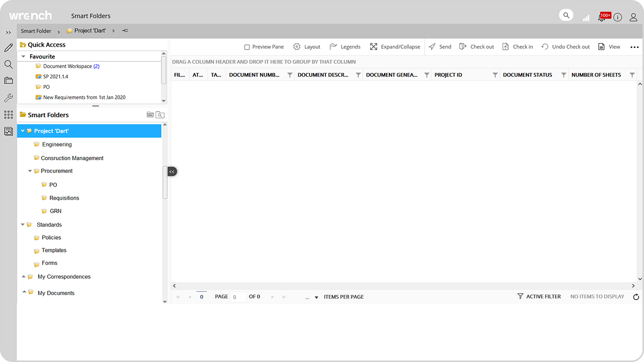Screen dimensions: 644x362
Task: Select the Engineering folder
Action: pyautogui.click(x=53, y=144)
